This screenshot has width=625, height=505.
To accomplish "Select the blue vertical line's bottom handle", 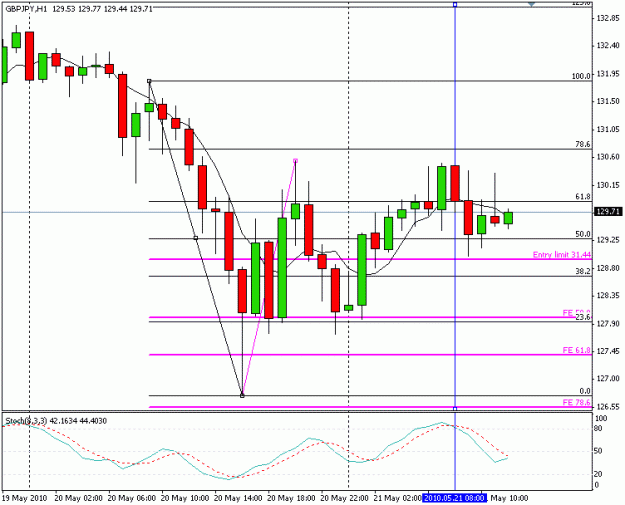I will pyautogui.click(x=455, y=409).
